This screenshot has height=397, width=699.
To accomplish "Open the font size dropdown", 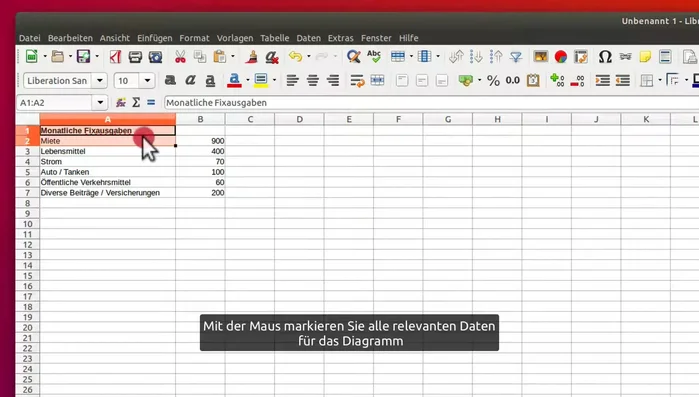I will 147,81.
